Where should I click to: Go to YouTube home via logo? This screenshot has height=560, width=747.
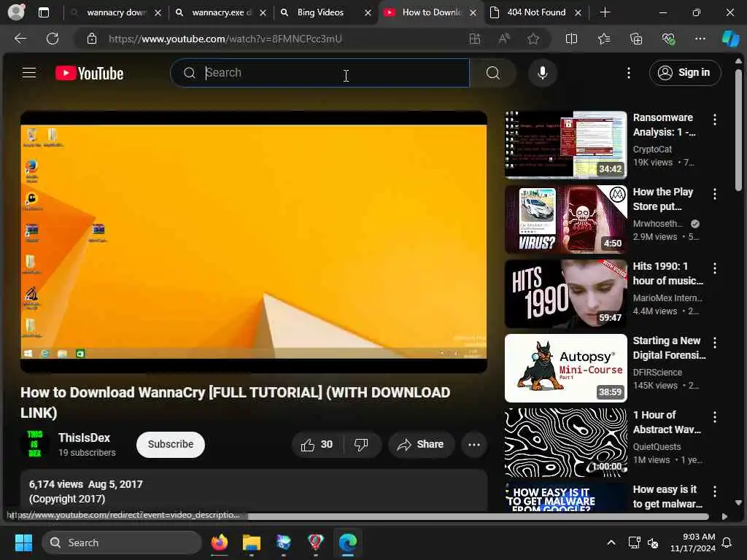[x=90, y=74]
